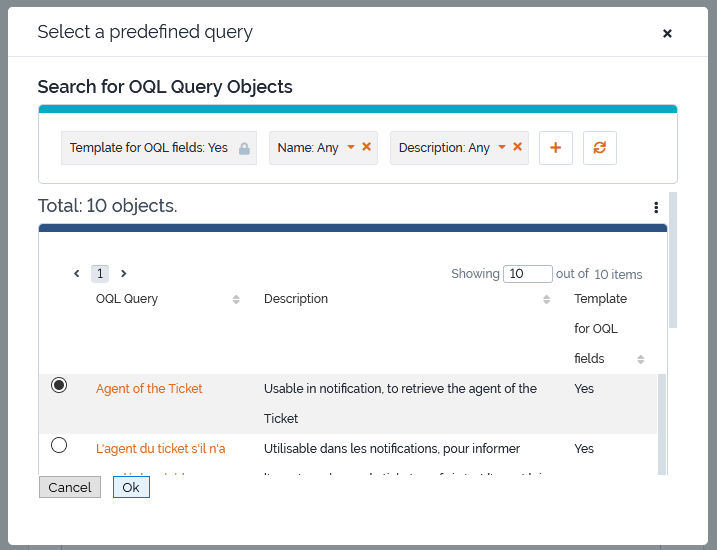Click the items-per-page input field
This screenshot has width=717, height=550.
click(528, 274)
